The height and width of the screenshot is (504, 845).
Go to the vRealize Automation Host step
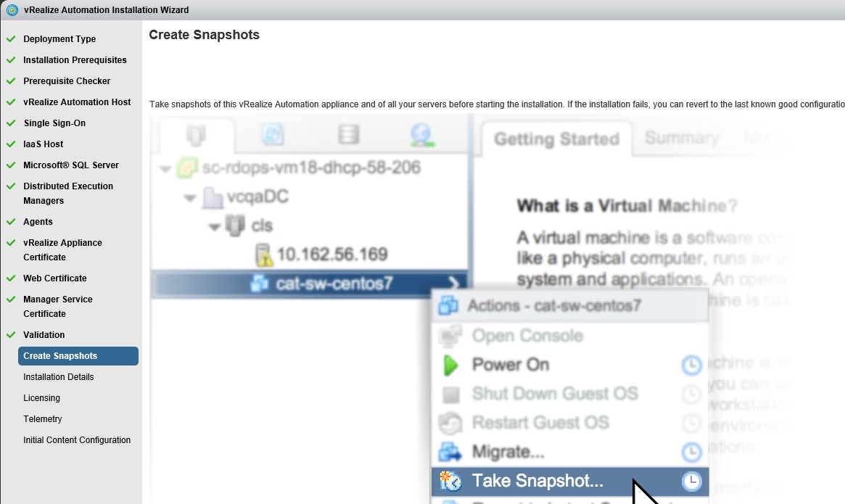(77, 102)
